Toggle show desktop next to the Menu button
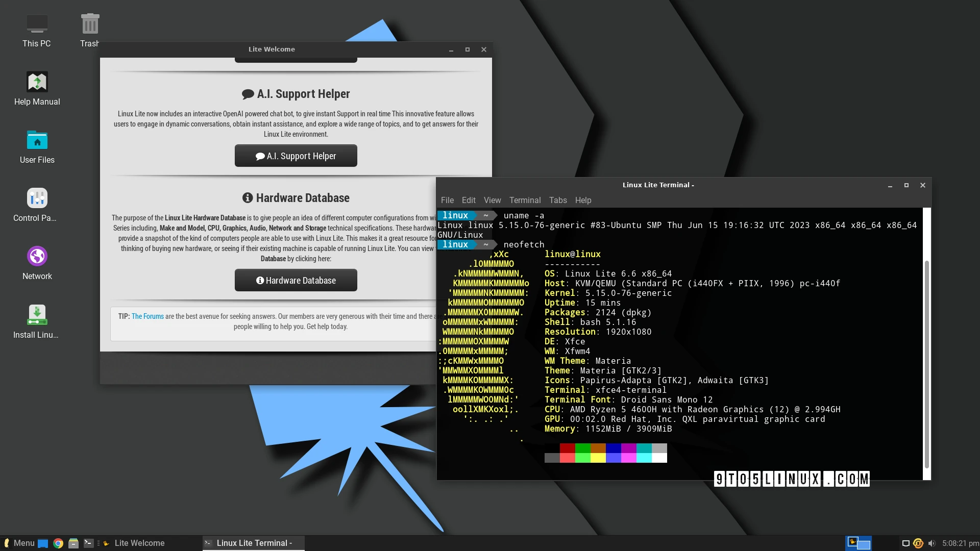The height and width of the screenshot is (551, 980). pyautogui.click(x=43, y=543)
